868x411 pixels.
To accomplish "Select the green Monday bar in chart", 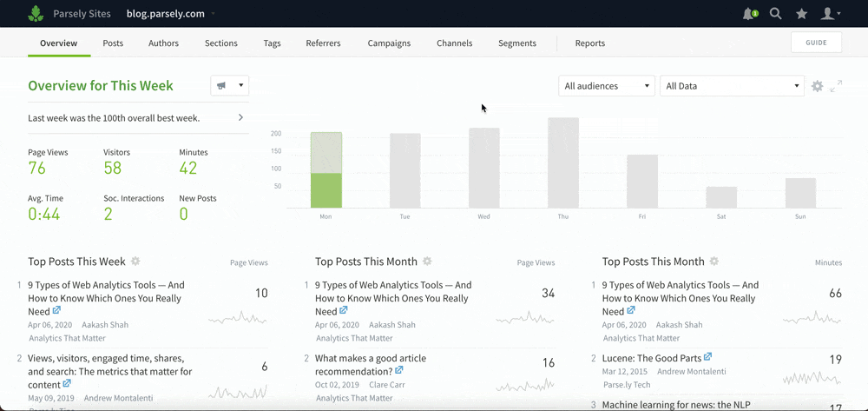I will click(325, 190).
